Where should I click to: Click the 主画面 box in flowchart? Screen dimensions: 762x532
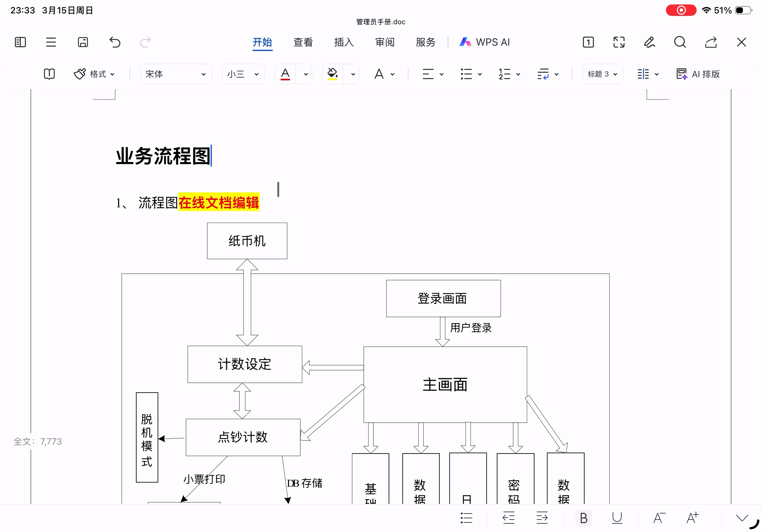(x=445, y=384)
